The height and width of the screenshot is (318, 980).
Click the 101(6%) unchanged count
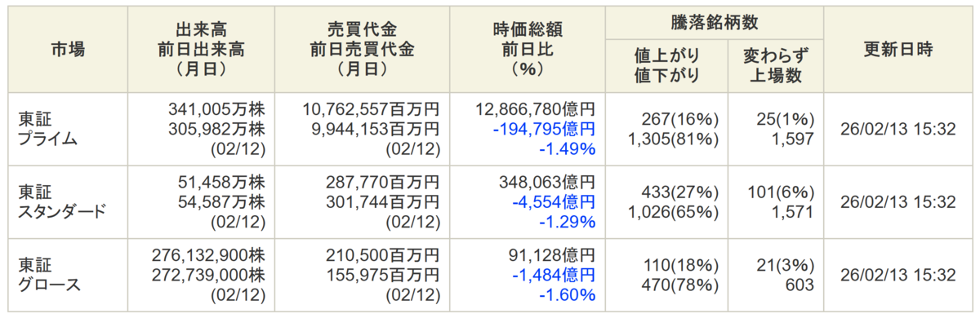(x=781, y=192)
